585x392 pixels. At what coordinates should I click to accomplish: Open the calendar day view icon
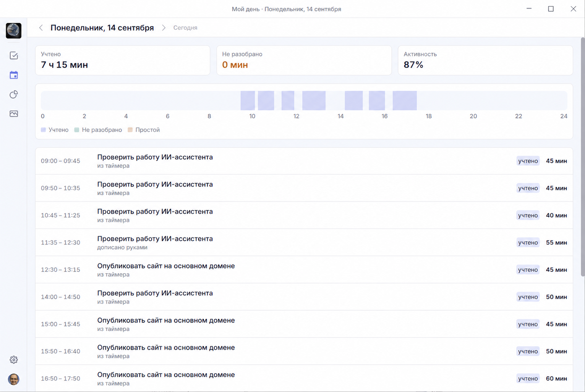tap(14, 75)
